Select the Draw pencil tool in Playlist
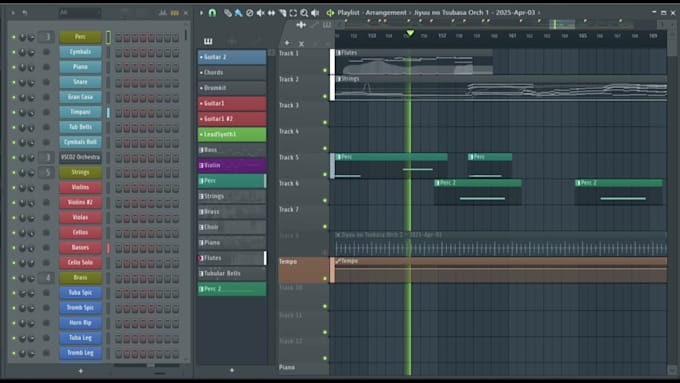The height and width of the screenshot is (383, 680). (x=227, y=13)
